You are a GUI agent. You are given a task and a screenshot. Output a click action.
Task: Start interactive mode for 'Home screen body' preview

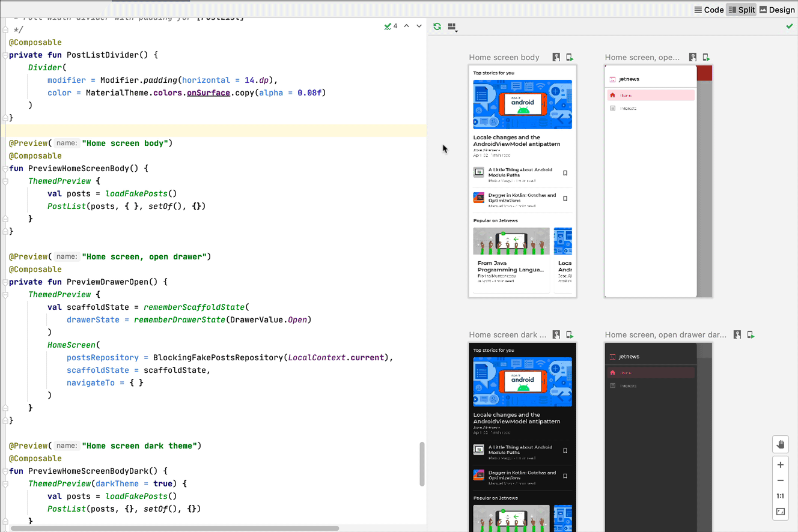point(556,56)
